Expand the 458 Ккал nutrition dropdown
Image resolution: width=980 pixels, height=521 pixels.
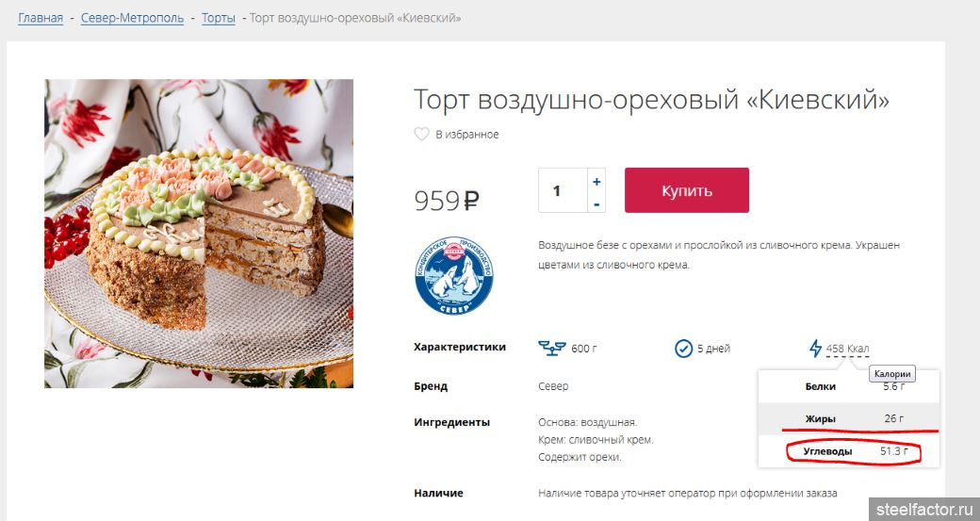(847, 349)
